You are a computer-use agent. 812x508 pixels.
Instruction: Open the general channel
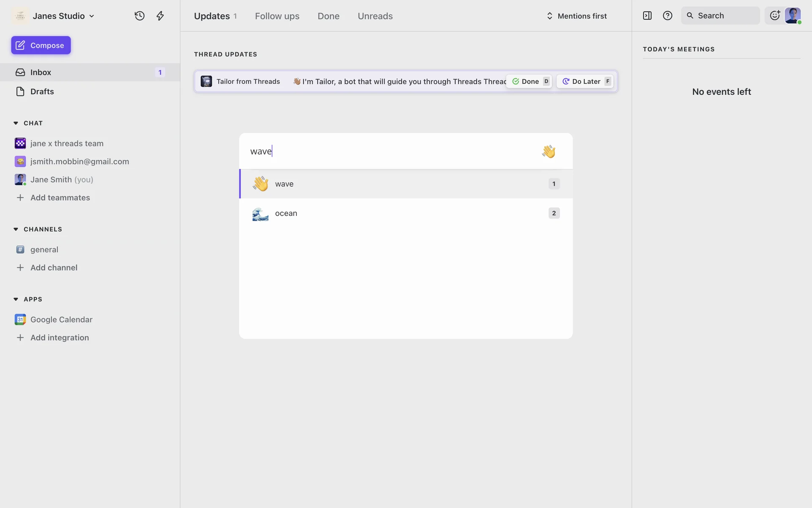click(44, 250)
